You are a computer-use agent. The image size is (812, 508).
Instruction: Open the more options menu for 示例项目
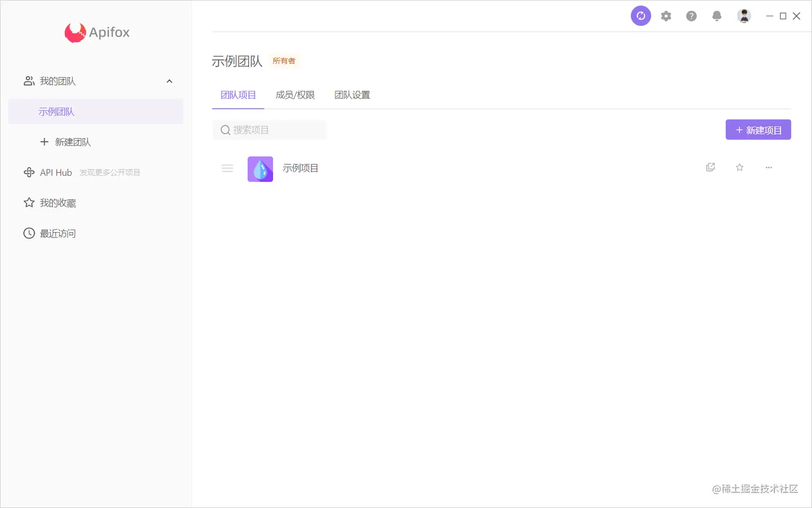pos(768,167)
